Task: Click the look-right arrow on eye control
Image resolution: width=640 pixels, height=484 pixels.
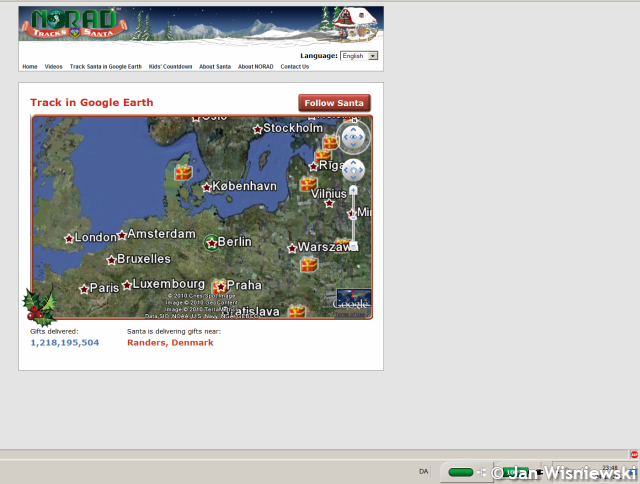Action: coord(361,138)
